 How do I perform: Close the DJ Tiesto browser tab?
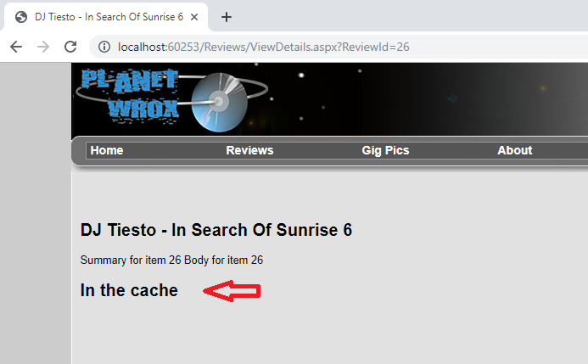195,17
